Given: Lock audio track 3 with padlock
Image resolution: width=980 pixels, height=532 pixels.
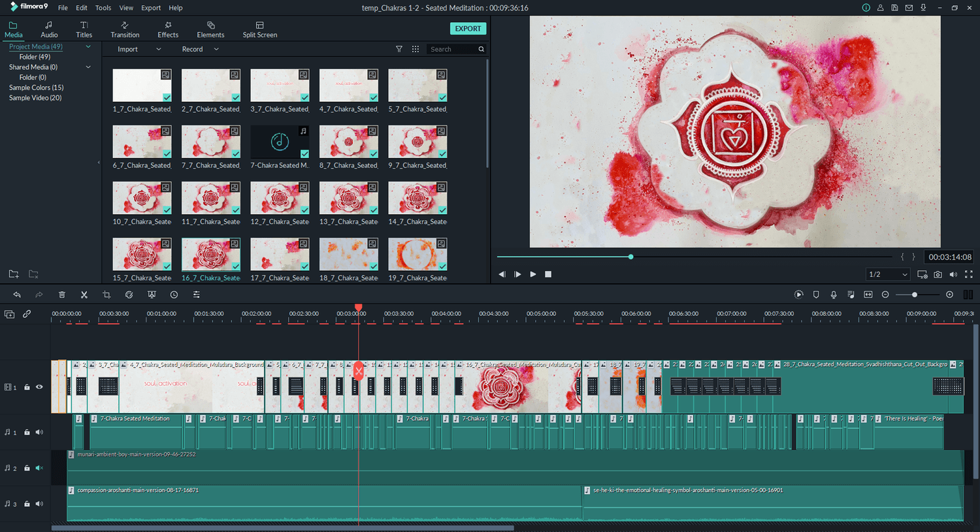Looking at the screenshot, I should [x=27, y=504].
